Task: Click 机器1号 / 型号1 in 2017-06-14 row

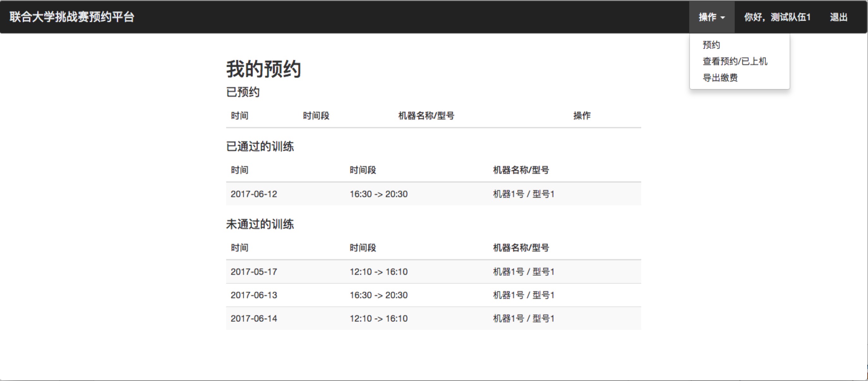Action: tap(524, 318)
